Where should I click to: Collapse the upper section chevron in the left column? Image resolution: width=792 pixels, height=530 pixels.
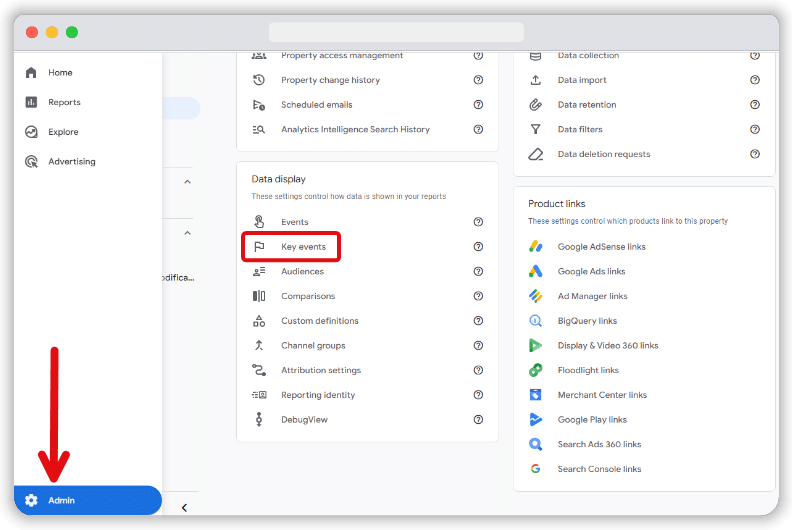pyautogui.click(x=187, y=182)
